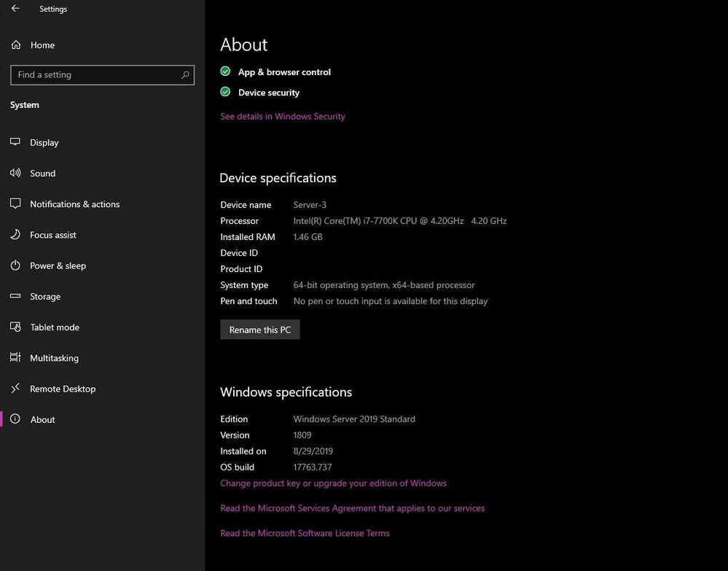Click the Sound speaker icon
Screen dimensions: 728x571
[x=15, y=174]
